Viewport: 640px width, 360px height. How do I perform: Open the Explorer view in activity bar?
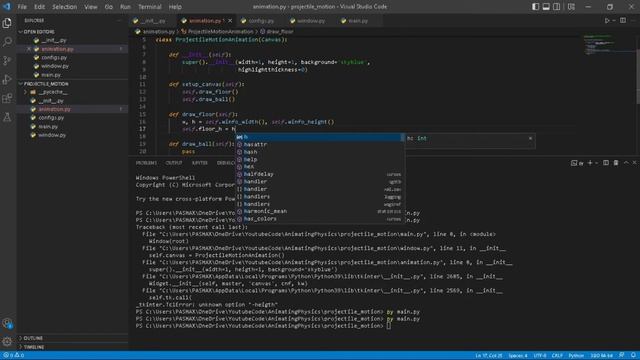click(7, 23)
